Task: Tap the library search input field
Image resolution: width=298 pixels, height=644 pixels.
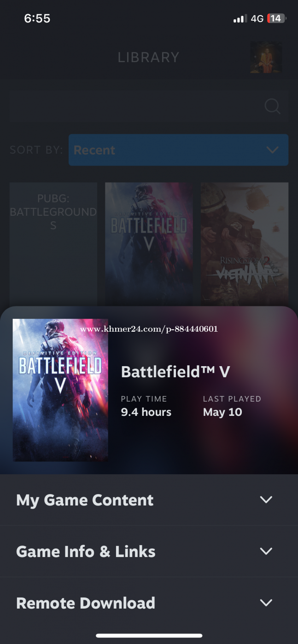Action: 149,107
